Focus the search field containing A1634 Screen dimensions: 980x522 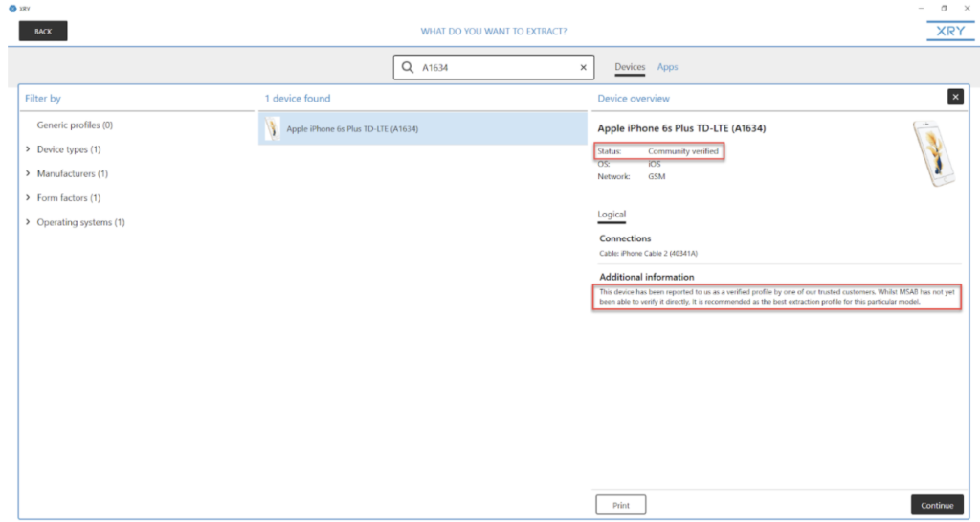click(x=494, y=67)
